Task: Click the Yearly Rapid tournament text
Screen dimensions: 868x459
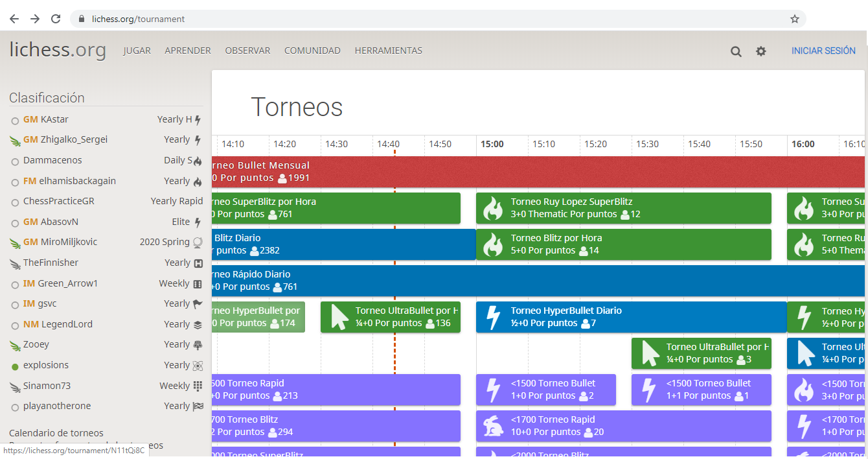Action: click(x=177, y=201)
